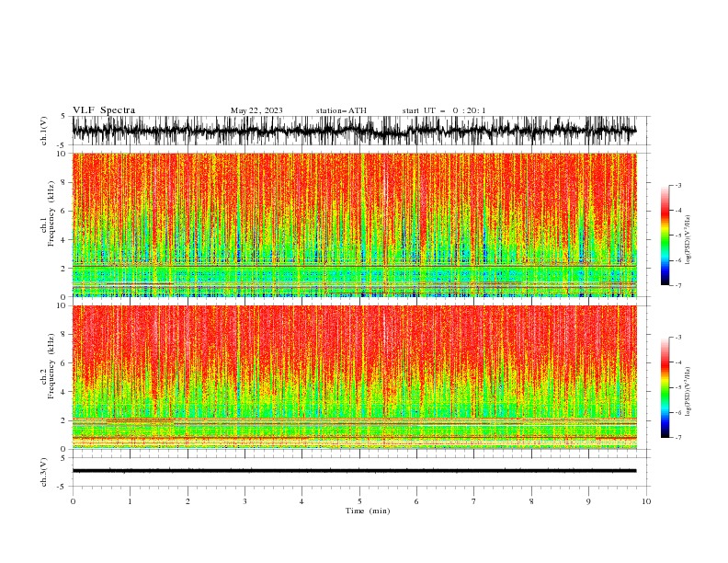Click the time axis tick label "4"
The image size is (728, 563).
(x=301, y=501)
